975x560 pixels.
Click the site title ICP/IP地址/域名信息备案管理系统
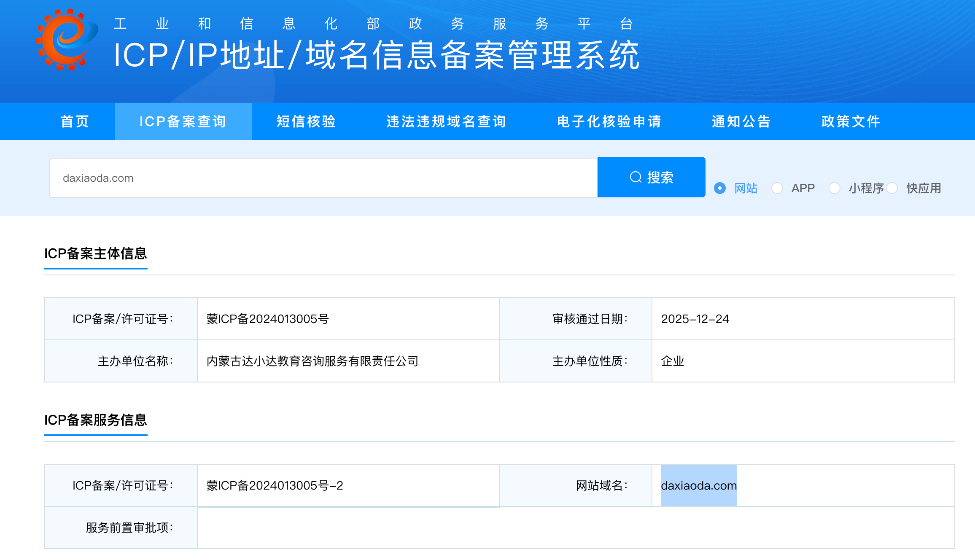click(377, 55)
